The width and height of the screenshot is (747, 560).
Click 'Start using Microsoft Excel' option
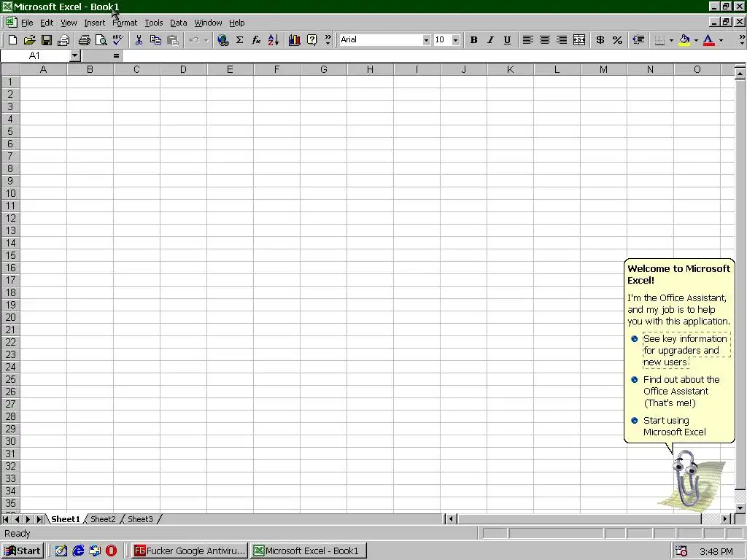point(675,426)
